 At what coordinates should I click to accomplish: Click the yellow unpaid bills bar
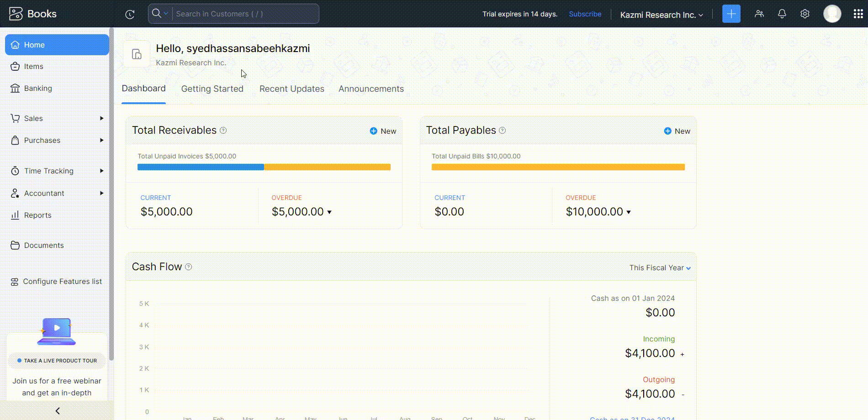[x=558, y=167]
